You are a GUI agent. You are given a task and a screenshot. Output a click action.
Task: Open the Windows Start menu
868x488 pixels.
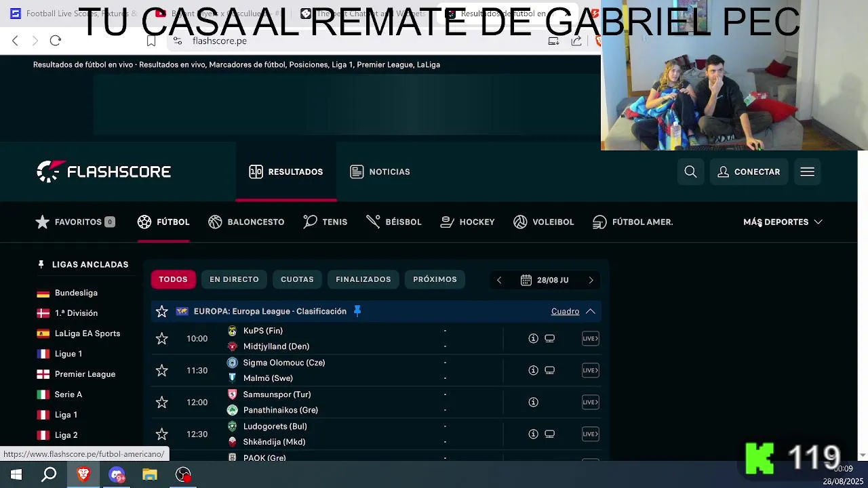point(16,474)
